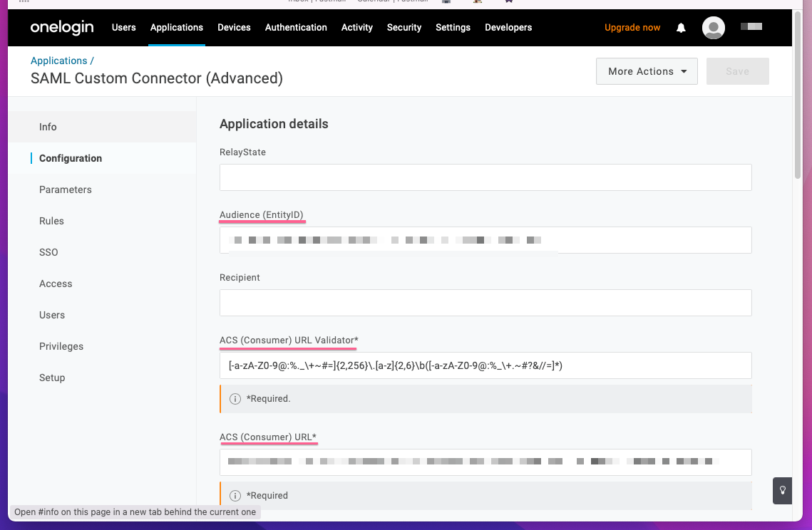Navigate back via the Applications breadcrumb
Screen dimensions: 812x530
point(59,61)
